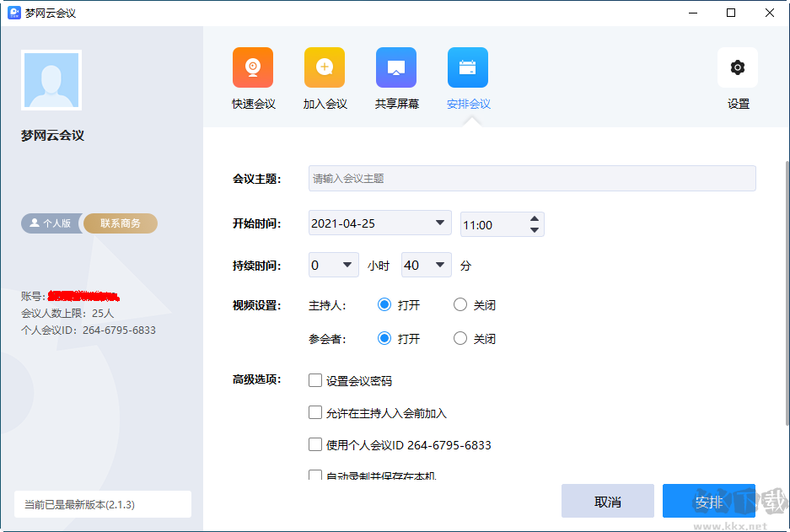Viewport: 790px width, 532px height.
Task: Start a quick meeting via 快速会议 icon
Action: [253, 67]
